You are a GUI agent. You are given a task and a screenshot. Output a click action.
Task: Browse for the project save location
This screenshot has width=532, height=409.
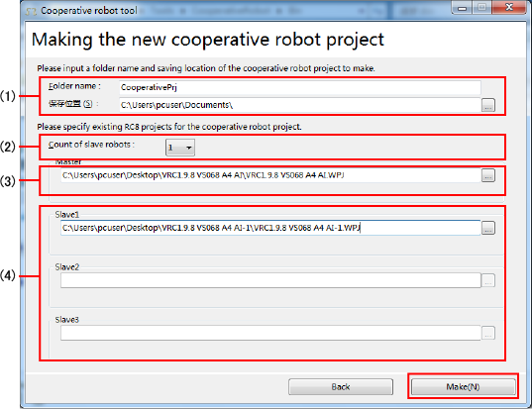[x=488, y=105]
